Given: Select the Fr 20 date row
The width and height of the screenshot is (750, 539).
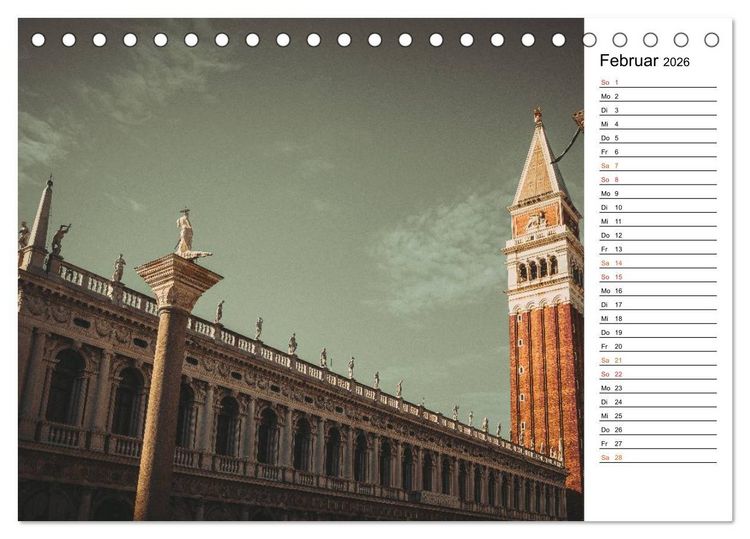Looking at the screenshot, I should point(658,346).
